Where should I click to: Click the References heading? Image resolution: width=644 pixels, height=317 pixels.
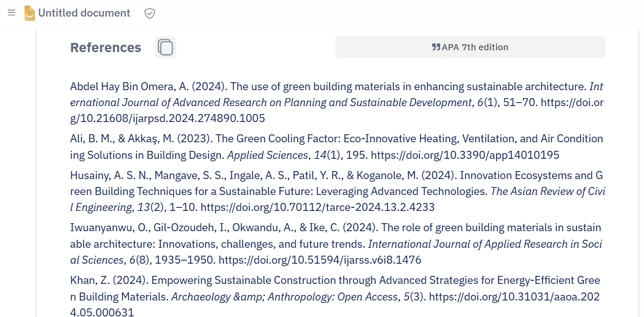(106, 48)
